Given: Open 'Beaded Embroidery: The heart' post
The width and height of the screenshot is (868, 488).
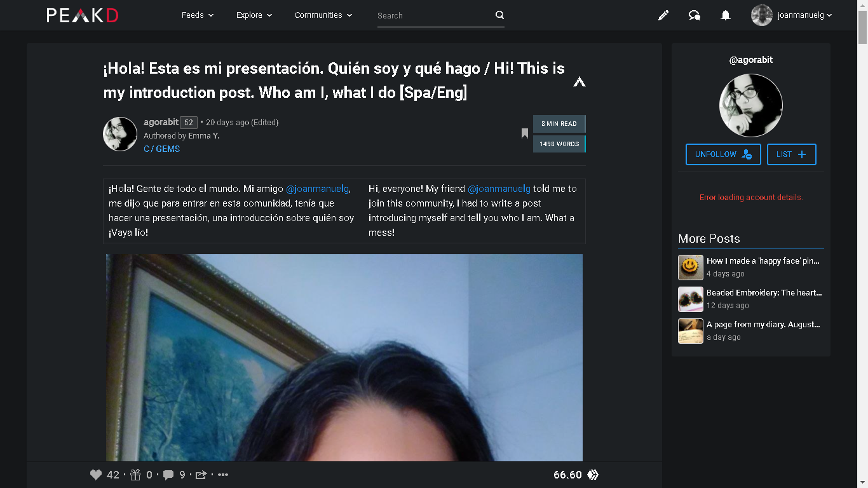Looking at the screenshot, I should [x=764, y=292].
